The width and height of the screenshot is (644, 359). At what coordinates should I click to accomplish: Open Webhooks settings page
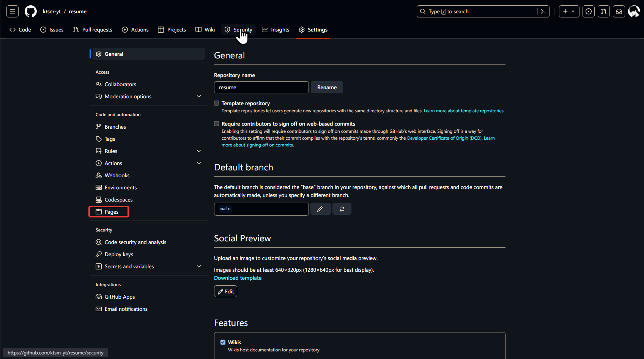pyautogui.click(x=148, y=175)
